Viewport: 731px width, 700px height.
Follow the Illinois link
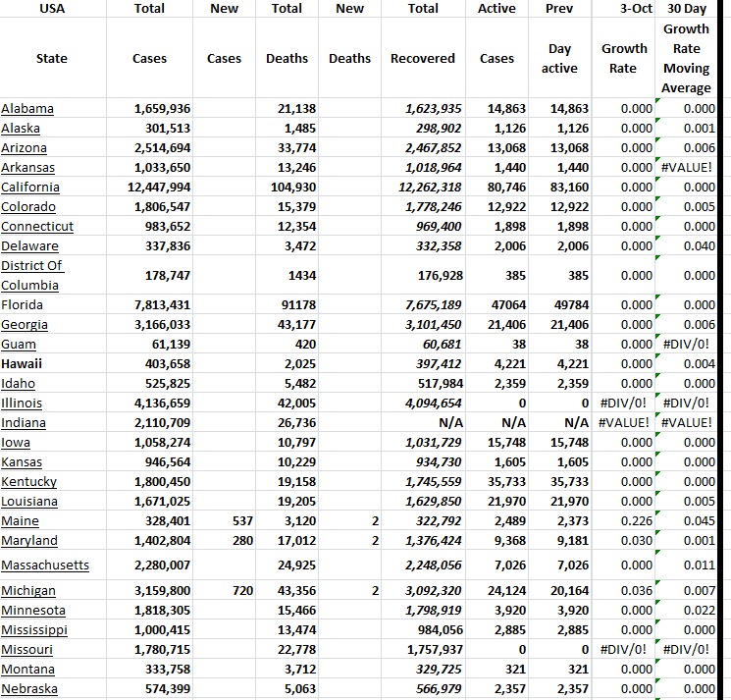(22, 403)
